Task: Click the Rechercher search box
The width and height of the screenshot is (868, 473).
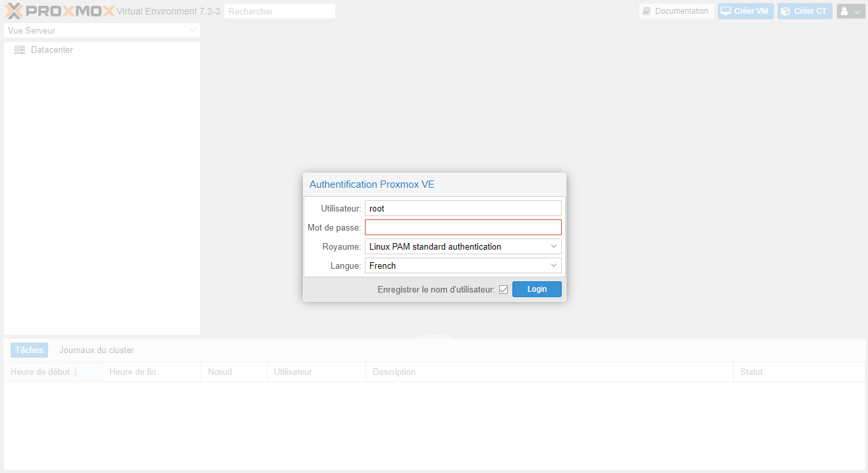Action: (x=279, y=11)
